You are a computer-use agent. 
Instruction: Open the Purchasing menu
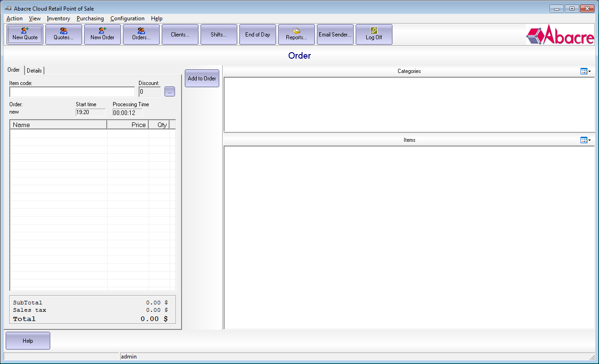90,18
